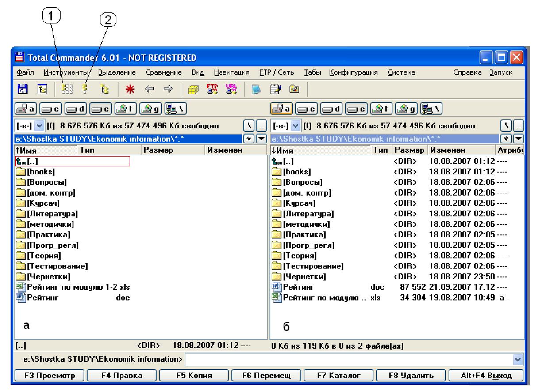The height and width of the screenshot is (392, 534).
Task: Open the Инструменты menu
Action: [66, 73]
